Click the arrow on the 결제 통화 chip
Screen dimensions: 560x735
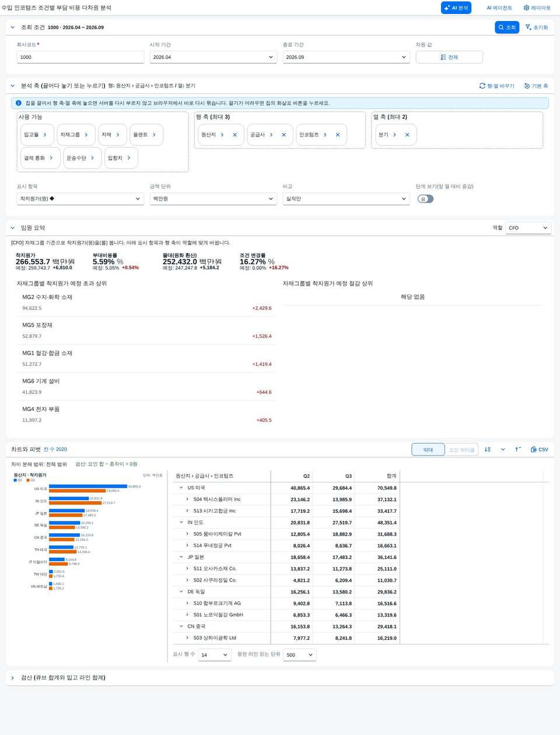coord(51,158)
